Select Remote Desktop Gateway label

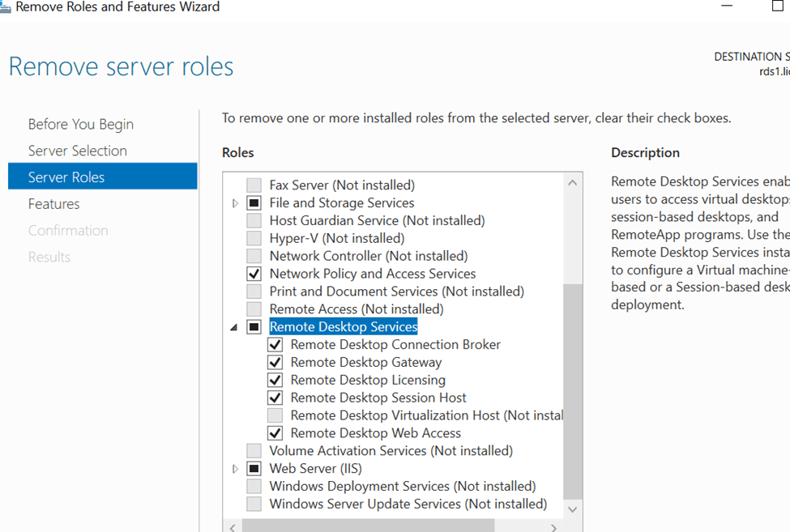pos(366,363)
